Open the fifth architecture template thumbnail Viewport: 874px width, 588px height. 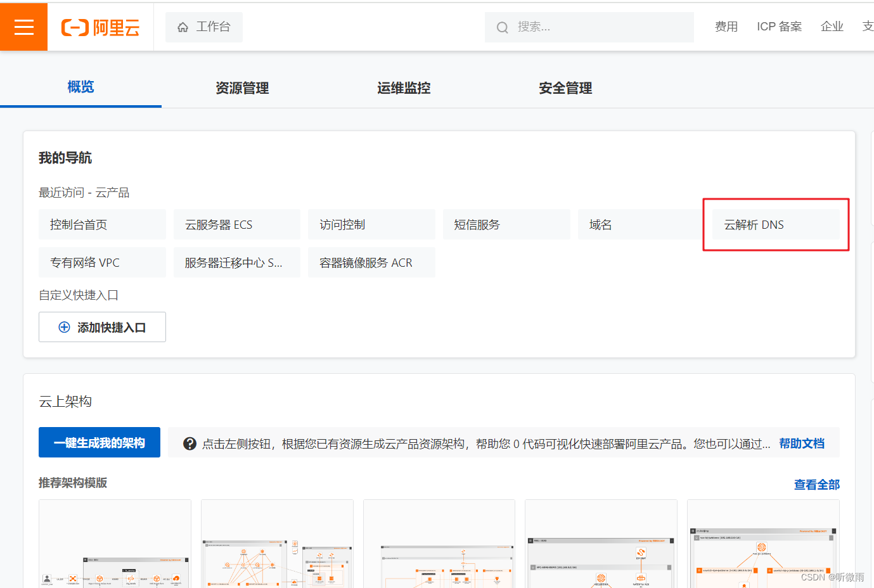[x=763, y=544]
